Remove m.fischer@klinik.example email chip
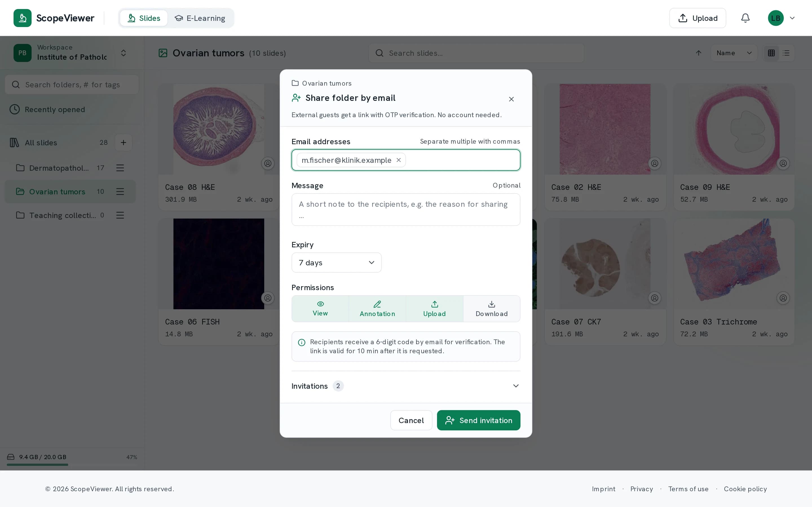This screenshot has height=507, width=812. pos(399,160)
